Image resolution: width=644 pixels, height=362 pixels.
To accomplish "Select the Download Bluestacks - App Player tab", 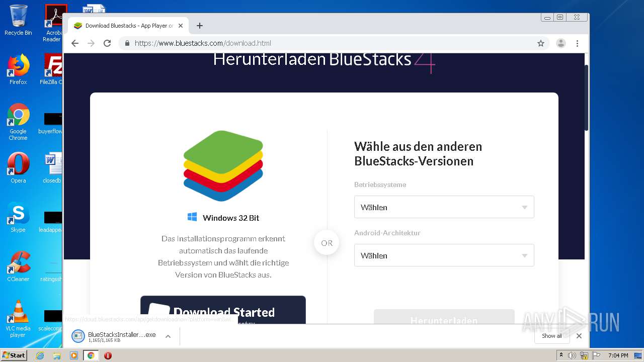I will [x=128, y=26].
